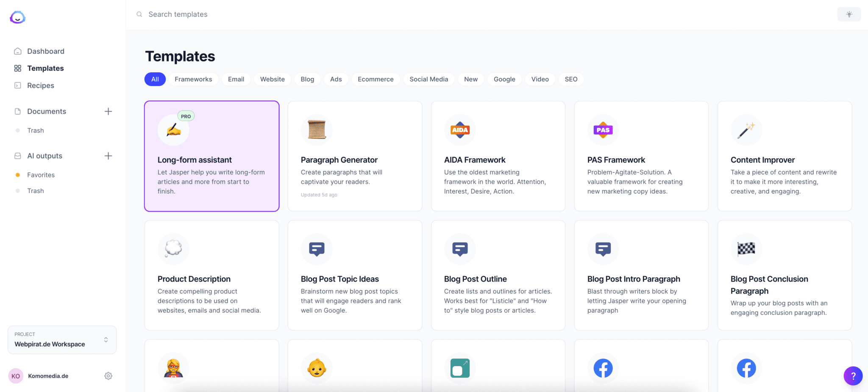Screen dimensions: 868x392
Task: Click the PAS Framework template icon
Action: tap(603, 130)
